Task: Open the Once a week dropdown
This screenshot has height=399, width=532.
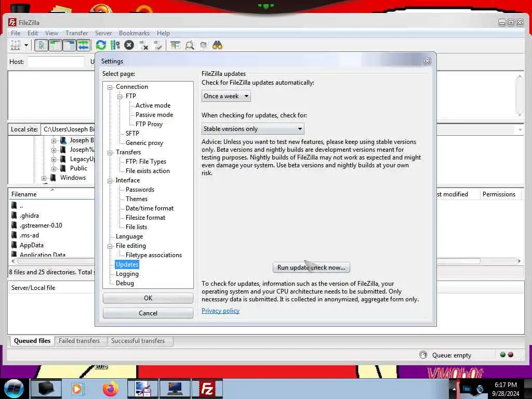Action: (x=226, y=96)
